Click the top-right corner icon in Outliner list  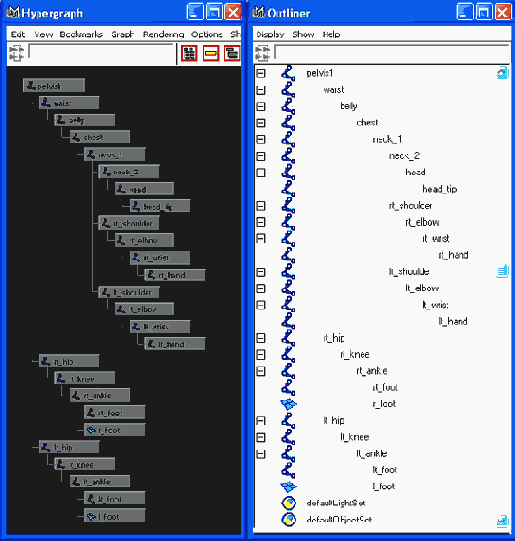tap(503, 73)
